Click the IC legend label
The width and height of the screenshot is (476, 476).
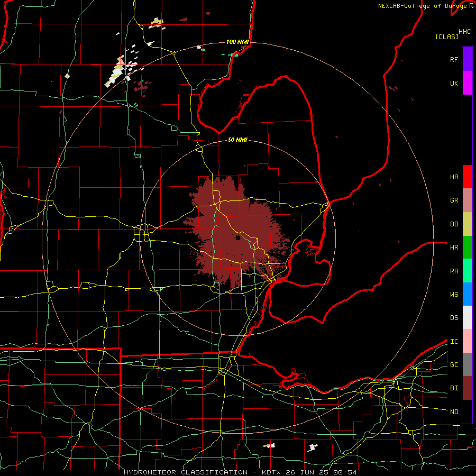454,341
